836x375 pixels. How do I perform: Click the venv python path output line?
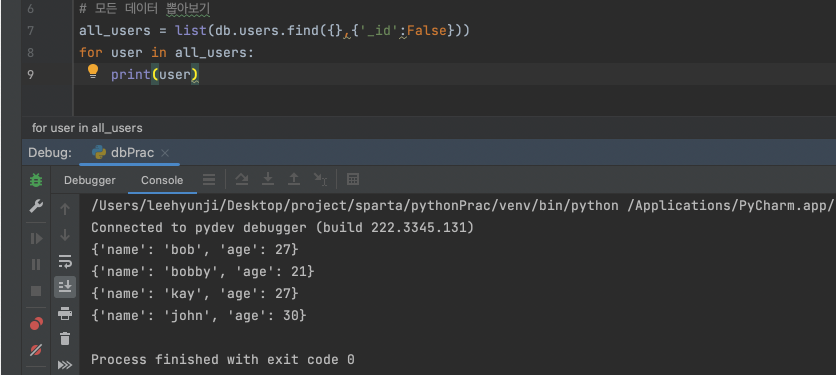click(463, 206)
